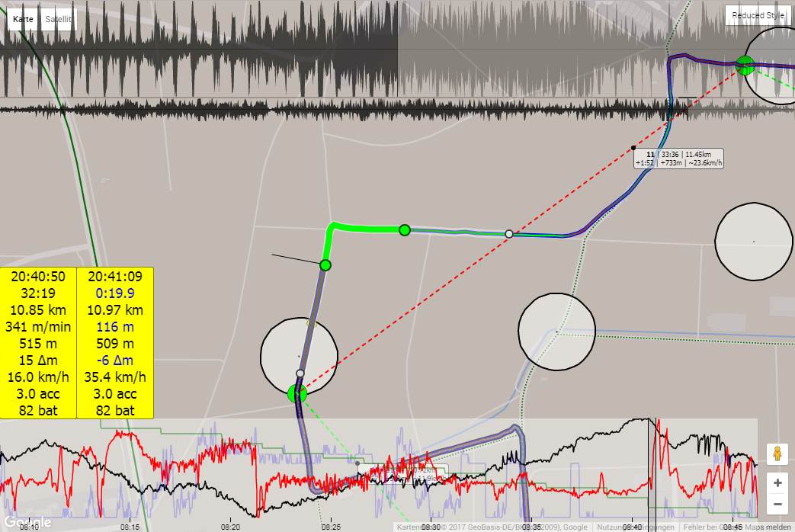Viewport: 795px width, 532px height.
Task: Click pace value 341 m/min
Action: [x=38, y=327]
